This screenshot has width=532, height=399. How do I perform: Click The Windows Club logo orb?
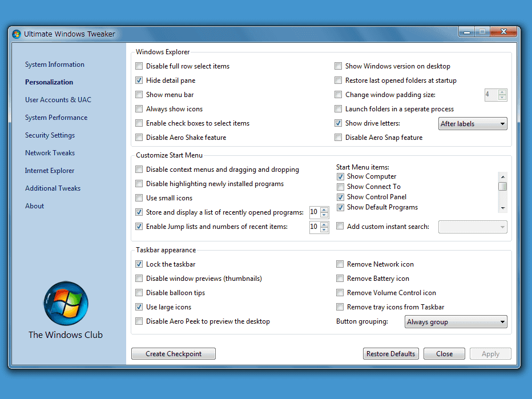pos(66,303)
